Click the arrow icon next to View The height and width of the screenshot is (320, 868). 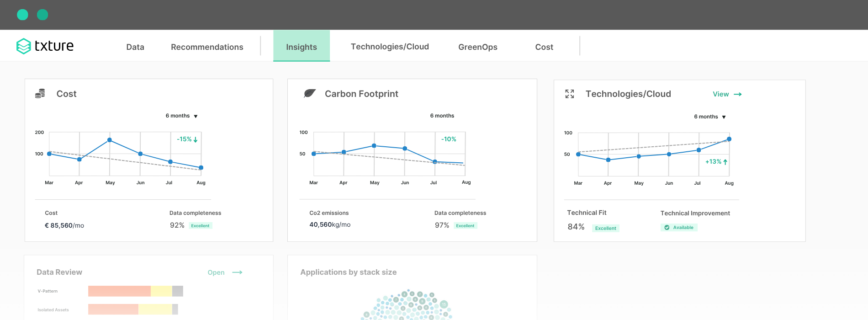(738, 94)
